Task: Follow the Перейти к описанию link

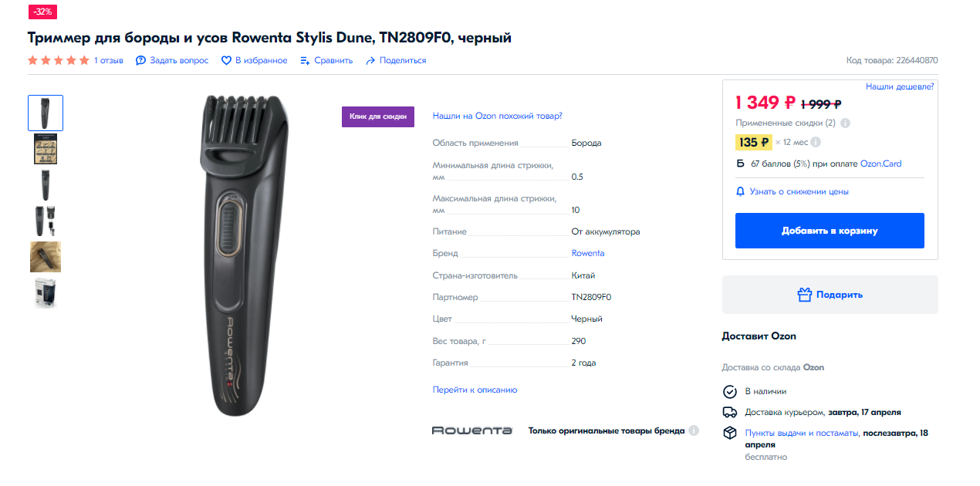Action: pyautogui.click(x=475, y=390)
